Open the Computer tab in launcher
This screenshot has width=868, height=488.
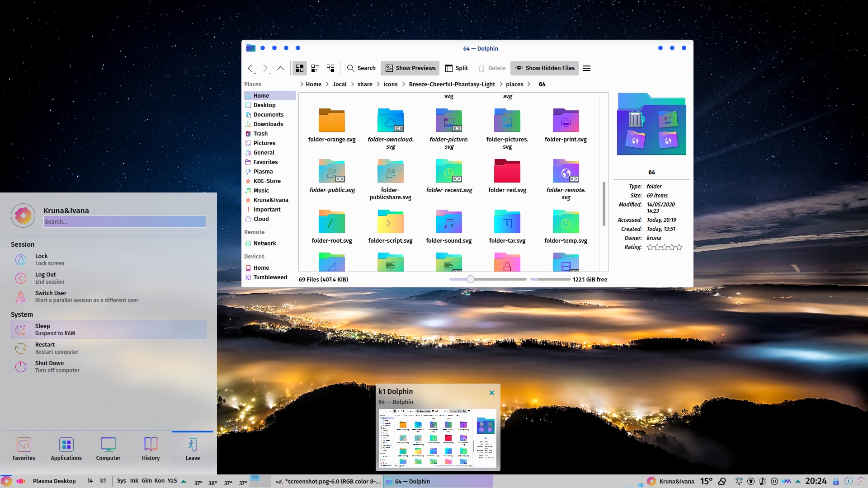click(x=108, y=449)
